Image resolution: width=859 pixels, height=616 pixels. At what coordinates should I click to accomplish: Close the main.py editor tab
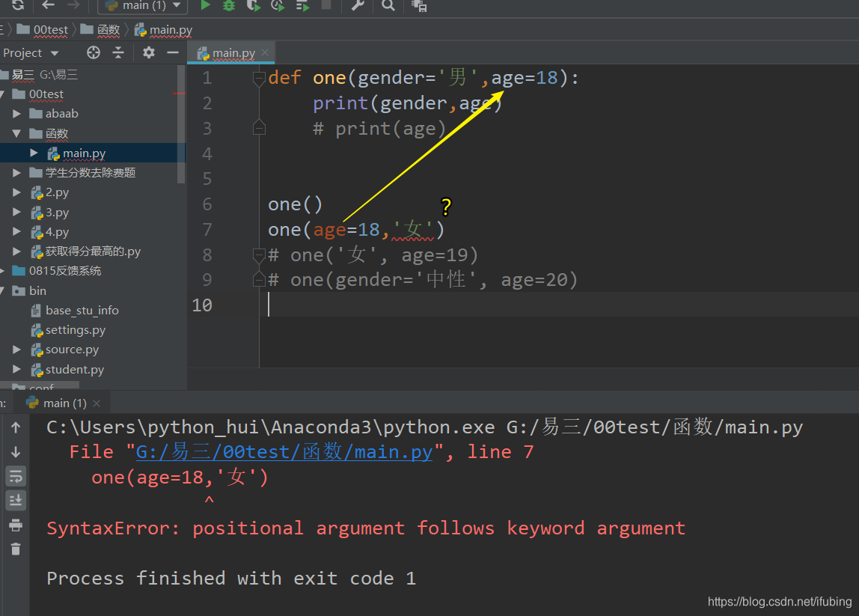(x=265, y=52)
